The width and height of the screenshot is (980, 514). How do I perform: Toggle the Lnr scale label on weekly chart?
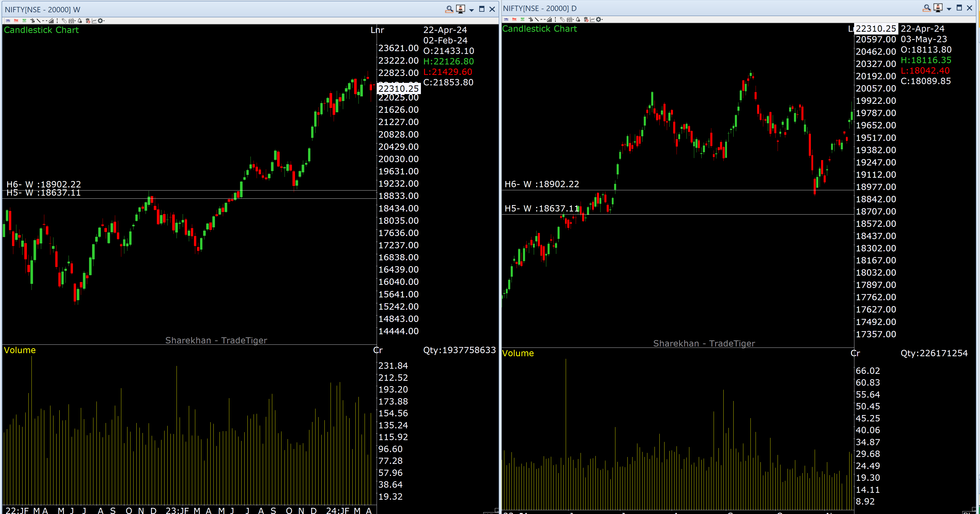pos(377,30)
